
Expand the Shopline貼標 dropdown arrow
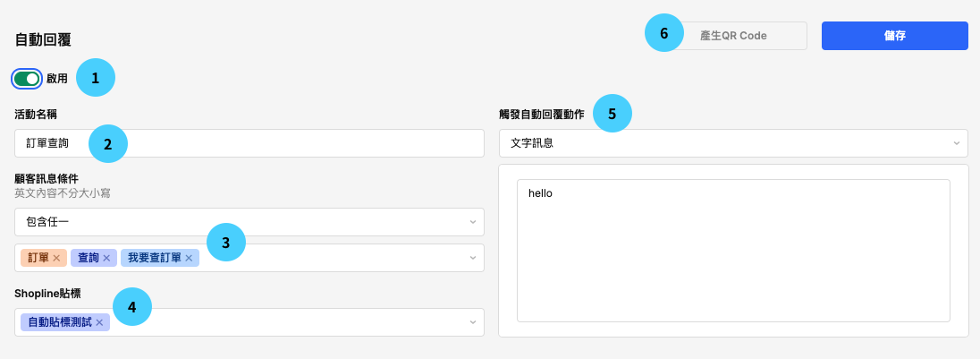pyautogui.click(x=473, y=322)
